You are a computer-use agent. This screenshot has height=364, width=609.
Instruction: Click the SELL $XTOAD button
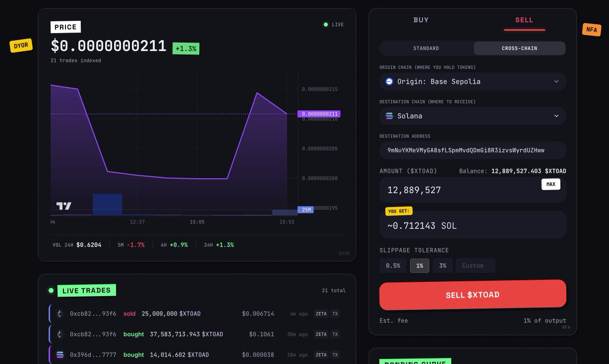coord(472,295)
